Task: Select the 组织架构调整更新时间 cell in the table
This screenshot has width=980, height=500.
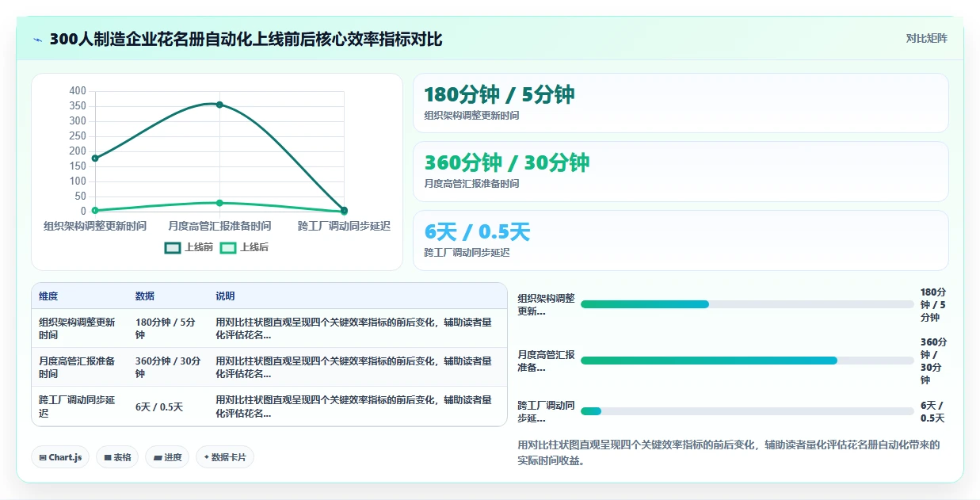Action: 79,329
